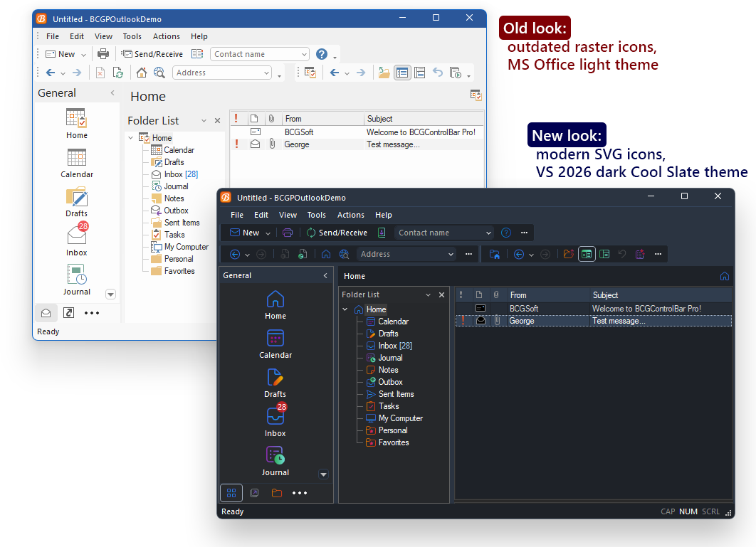Toggle the highlighted list view button in the dark toolbar
This screenshot has width=756, height=547.
coord(587,254)
